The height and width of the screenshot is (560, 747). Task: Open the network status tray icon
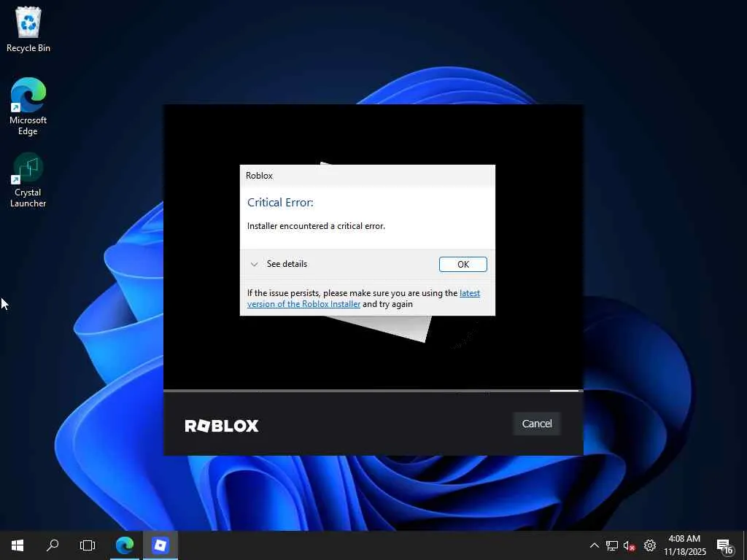point(612,545)
